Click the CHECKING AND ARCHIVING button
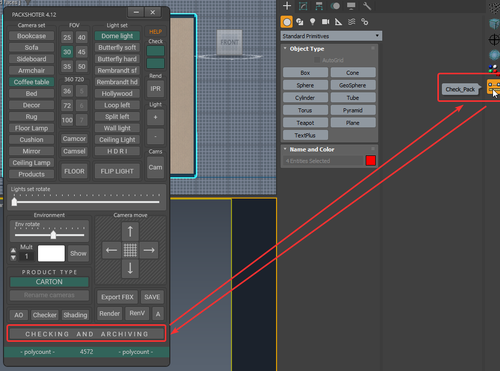Viewport: 500px width, 371px height. (x=87, y=334)
